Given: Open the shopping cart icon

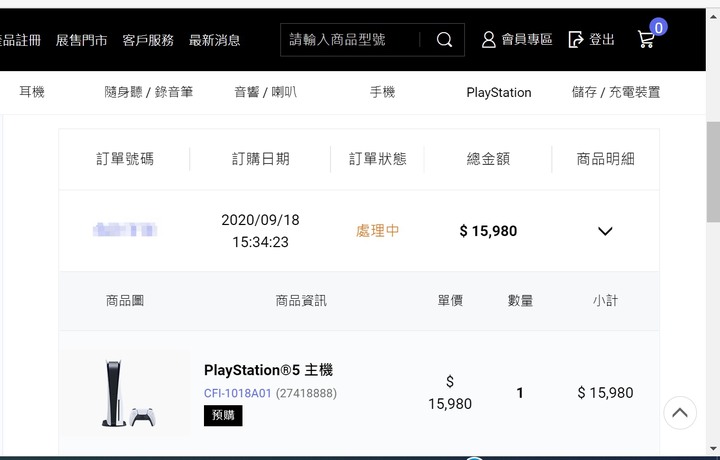Looking at the screenshot, I should click(646, 39).
